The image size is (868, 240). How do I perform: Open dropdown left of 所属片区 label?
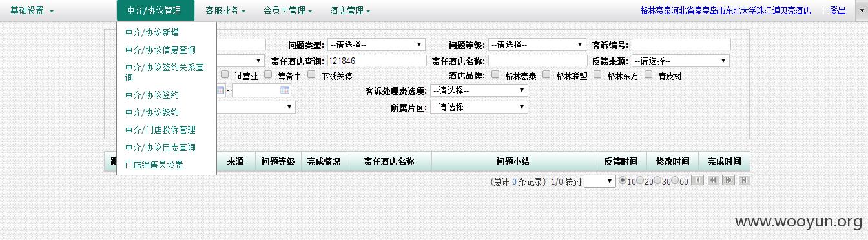pos(256,107)
